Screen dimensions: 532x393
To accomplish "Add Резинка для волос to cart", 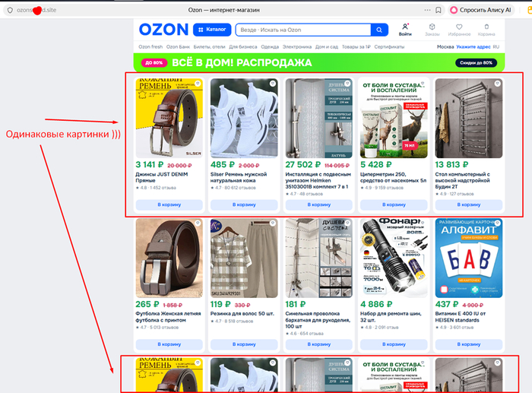I will click(x=244, y=344).
